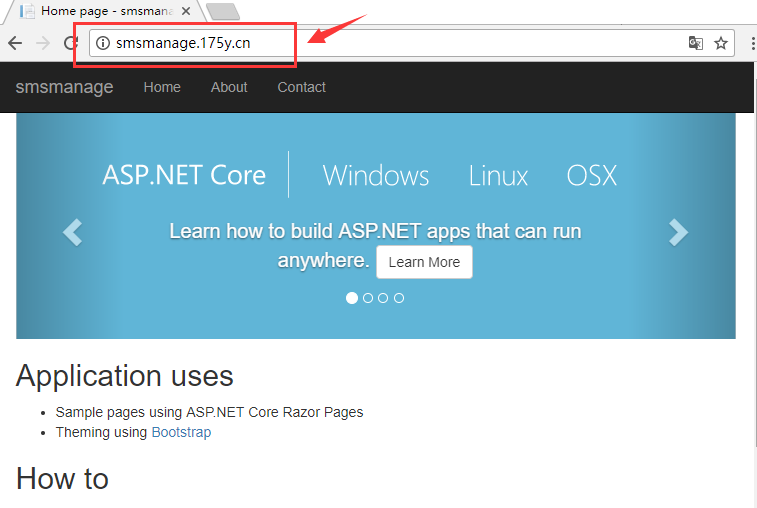Select the Home page - smsmanage tab
This screenshot has width=757, height=508.
[106, 11]
